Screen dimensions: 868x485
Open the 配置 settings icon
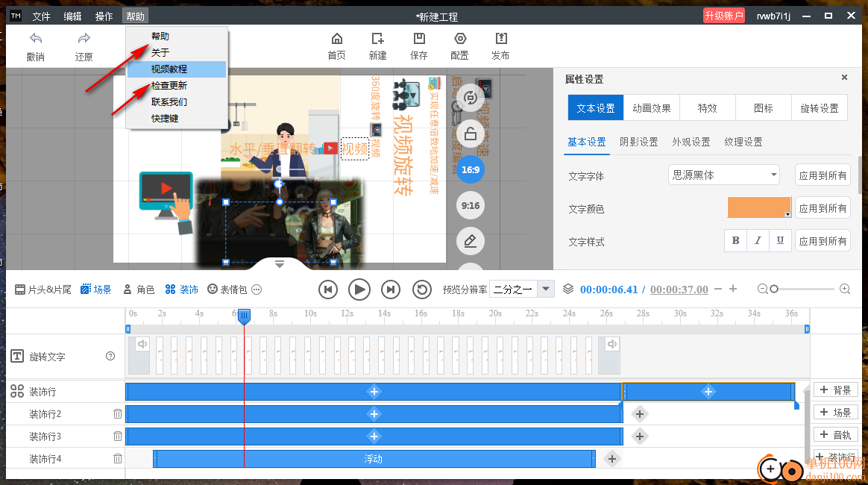[460, 39]
